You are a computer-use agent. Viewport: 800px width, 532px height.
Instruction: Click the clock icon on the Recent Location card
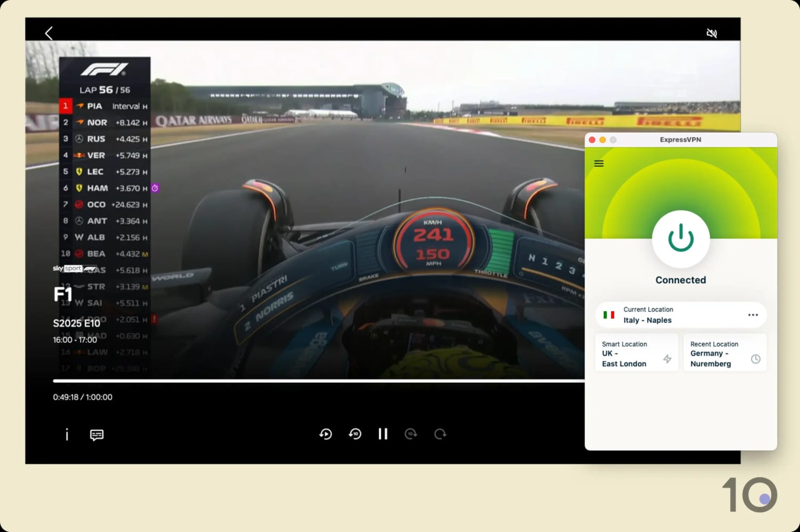tap(756, 359)
